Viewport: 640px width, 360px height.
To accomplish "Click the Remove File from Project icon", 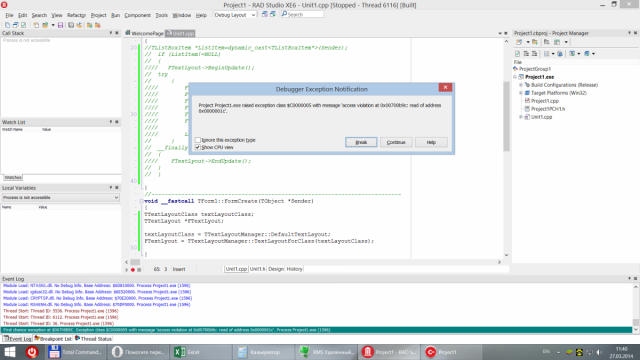I will coord(98,25).
